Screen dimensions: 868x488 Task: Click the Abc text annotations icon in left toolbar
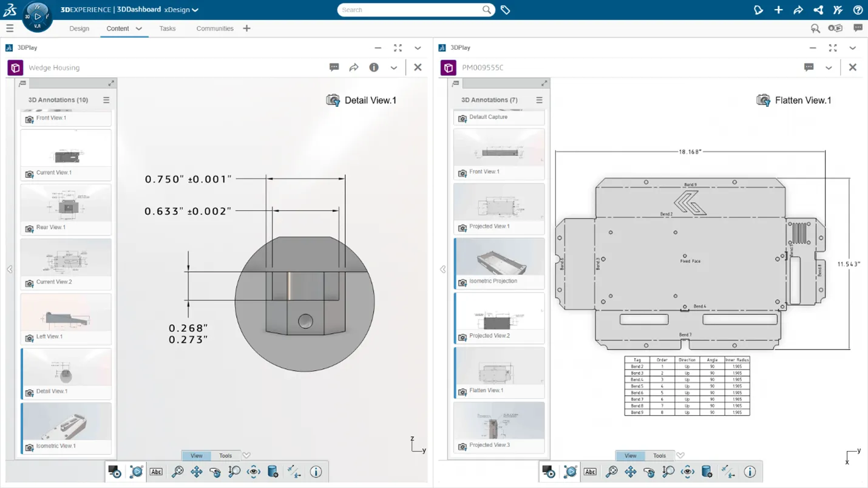click(156, 472)
